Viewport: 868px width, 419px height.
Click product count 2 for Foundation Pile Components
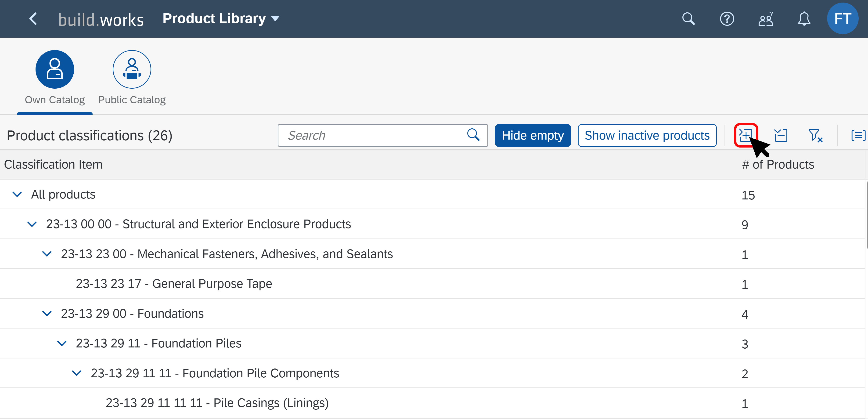(745, 374)
